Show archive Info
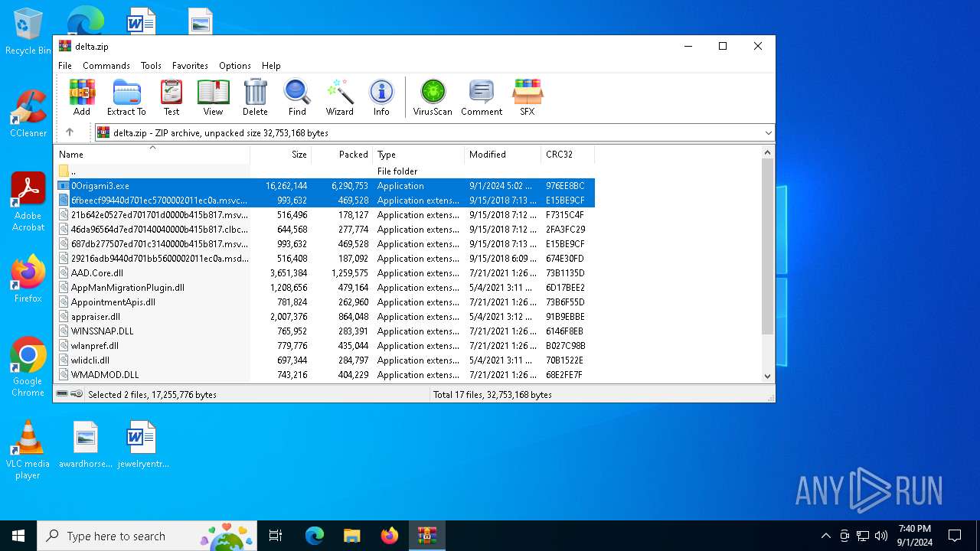The image size is (980, 551). pyautogui.click(x=381, y=97)
